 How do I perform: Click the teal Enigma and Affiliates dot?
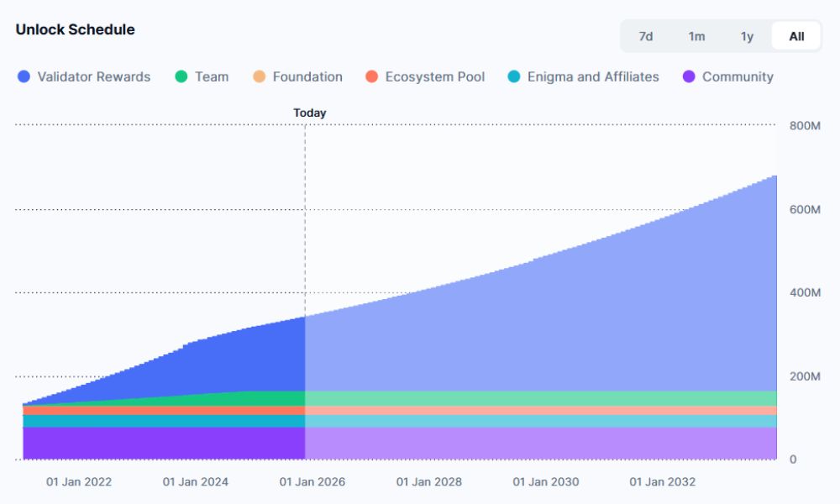click(514, 76)
